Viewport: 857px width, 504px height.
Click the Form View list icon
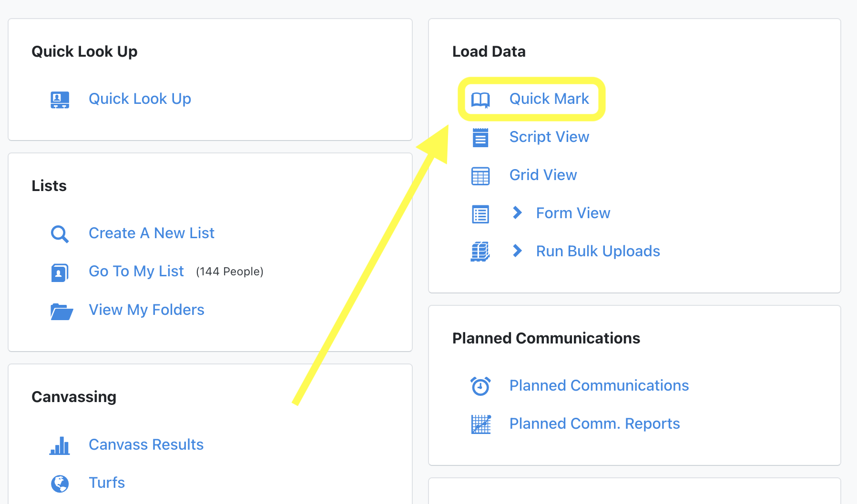point(480,214)
